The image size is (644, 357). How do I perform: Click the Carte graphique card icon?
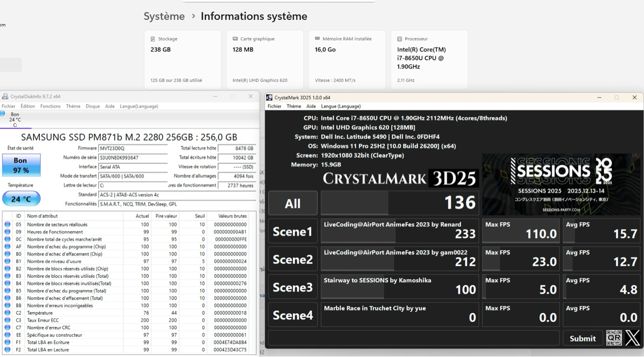(235, 39)
